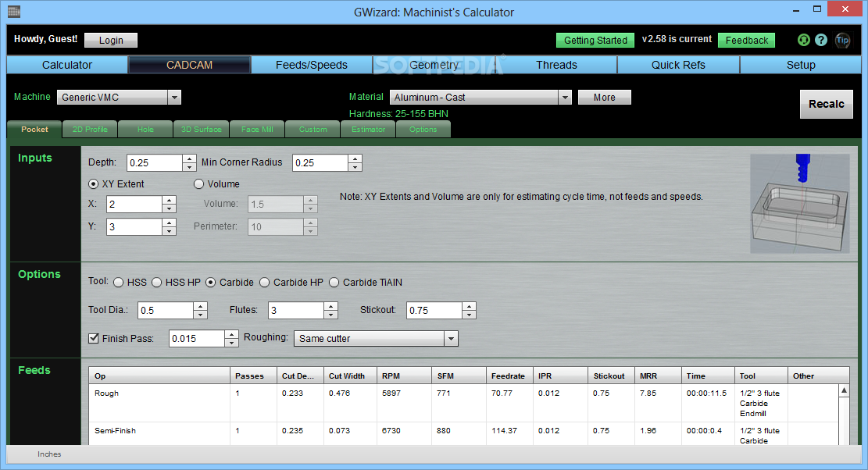
Task: Select the Rough operation row
Action: (464, 403)
